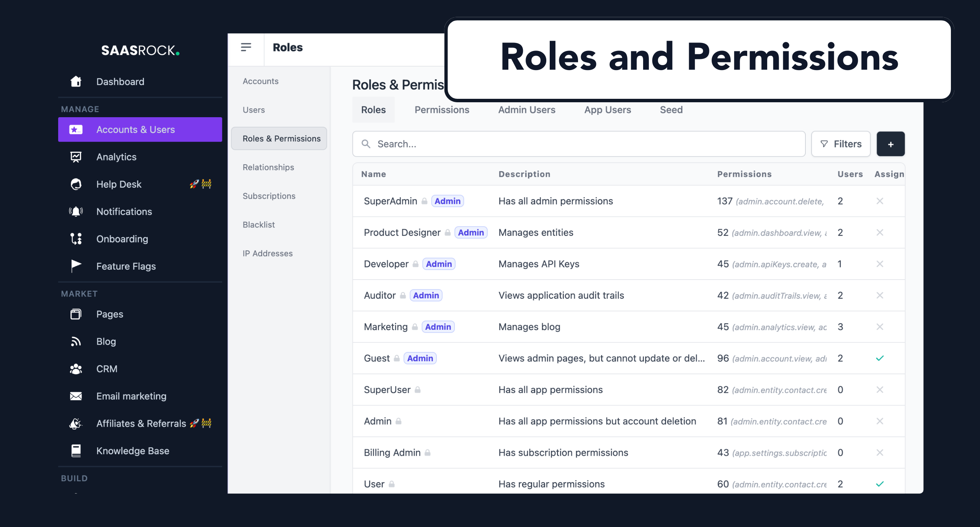The width and height of the screenshot is (980, 527).
Task: Click the Email marketing envelope icon
Action: point(76,396)
